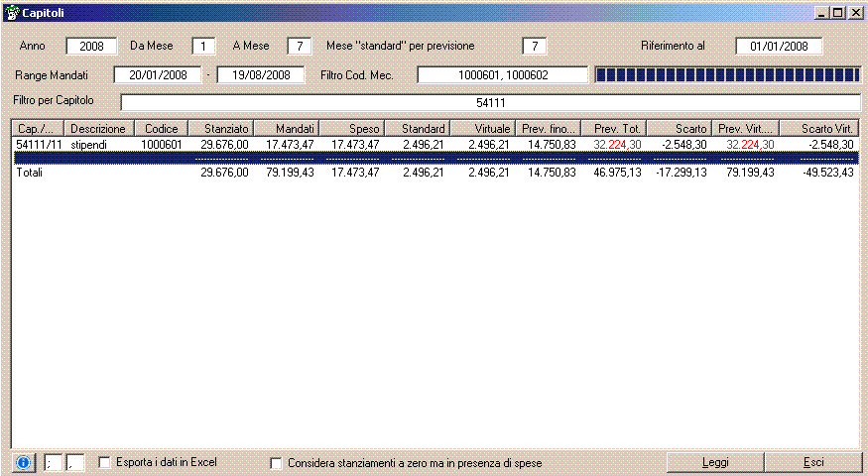Enable Esporta i dati in Excel checkbox

pos(105,462)
